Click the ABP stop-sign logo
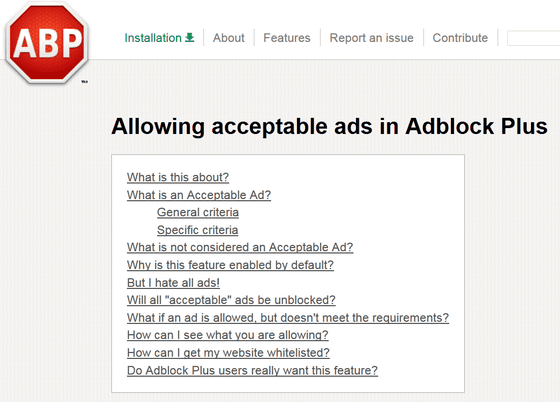The width and height of the screenshot is (560, 402). click(x=47, y=43)
